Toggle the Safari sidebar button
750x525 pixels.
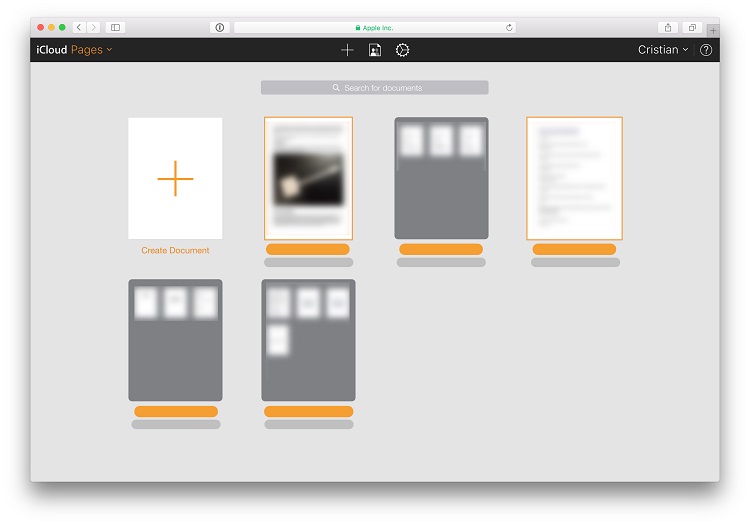tap(115, 27)
